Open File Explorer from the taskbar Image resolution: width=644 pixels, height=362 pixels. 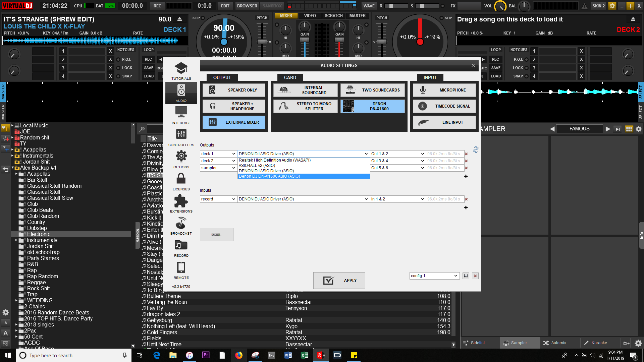tap(173, 355)
